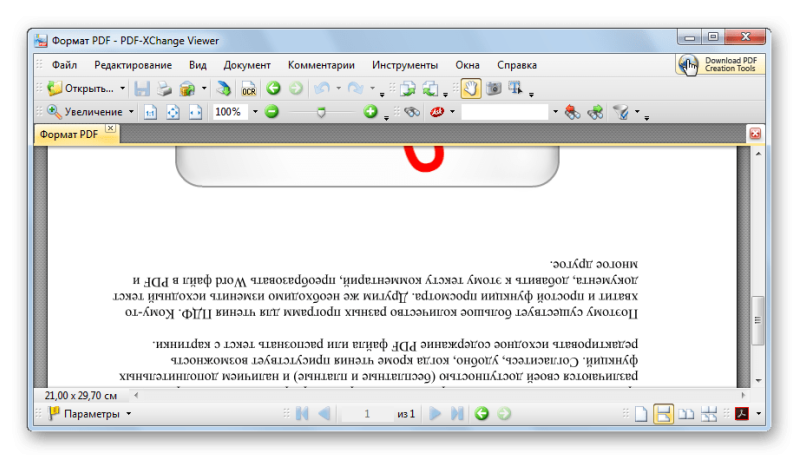This screenshot has height=460, width=800.
Task: Enable single page layout
Action: [641, 414]
